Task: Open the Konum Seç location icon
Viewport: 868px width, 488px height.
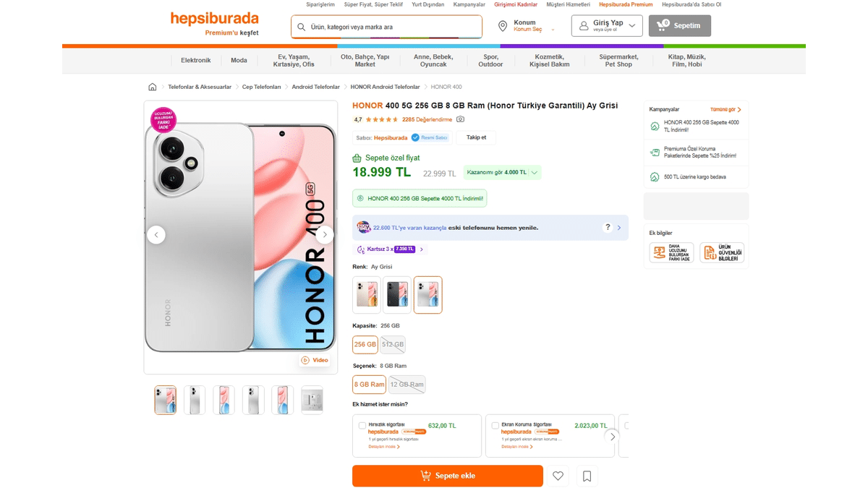Action: click(x=503, y=26)
